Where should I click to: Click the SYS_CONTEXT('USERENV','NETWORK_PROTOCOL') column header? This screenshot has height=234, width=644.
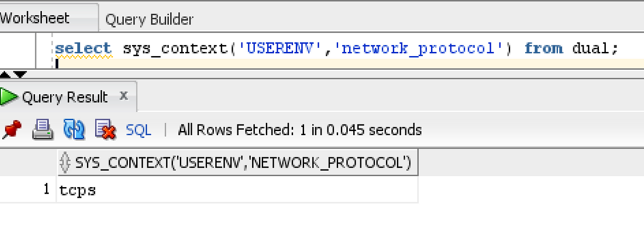coord(238,162)
